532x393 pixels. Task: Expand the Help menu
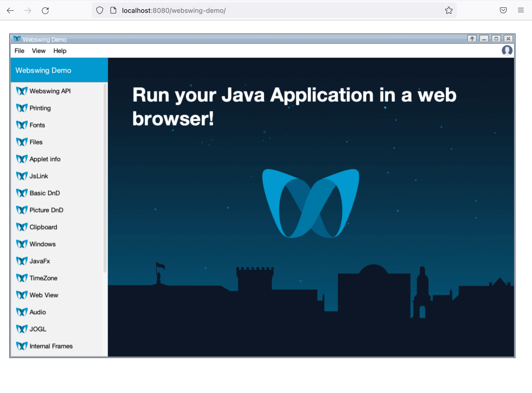59,51
